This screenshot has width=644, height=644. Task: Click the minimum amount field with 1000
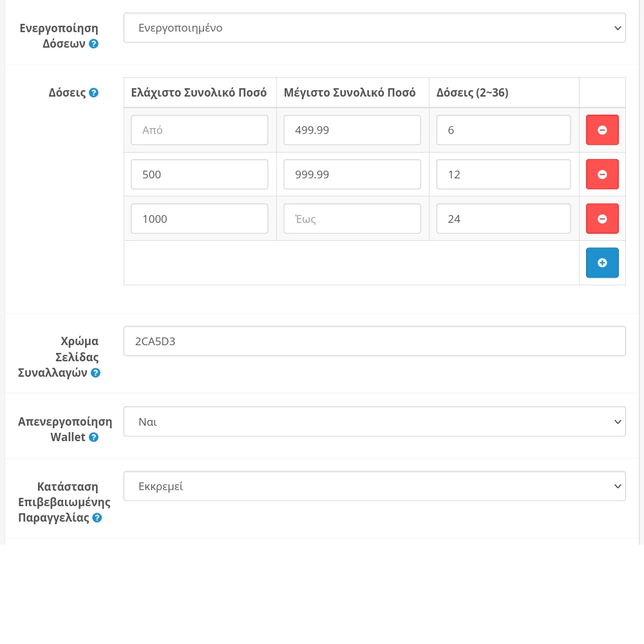200,219
